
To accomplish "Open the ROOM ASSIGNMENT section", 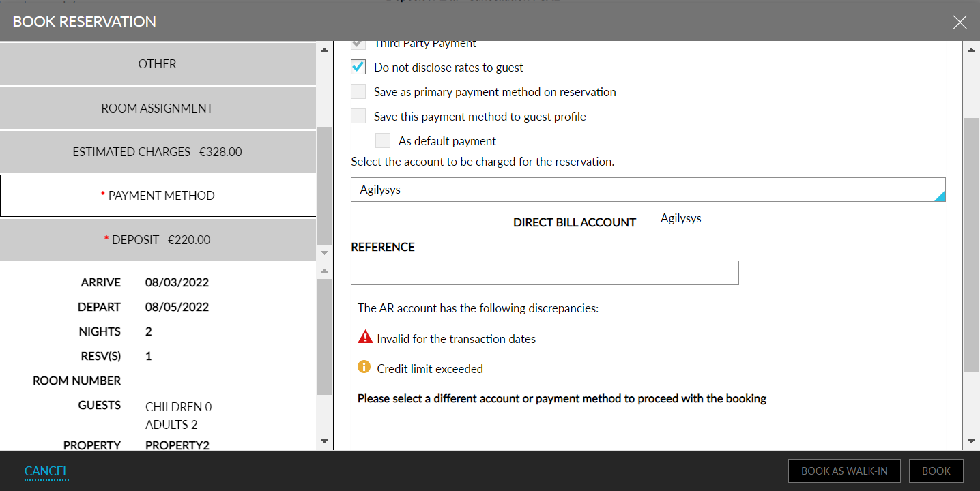I will pyautogui.click(x=158, y=108).
